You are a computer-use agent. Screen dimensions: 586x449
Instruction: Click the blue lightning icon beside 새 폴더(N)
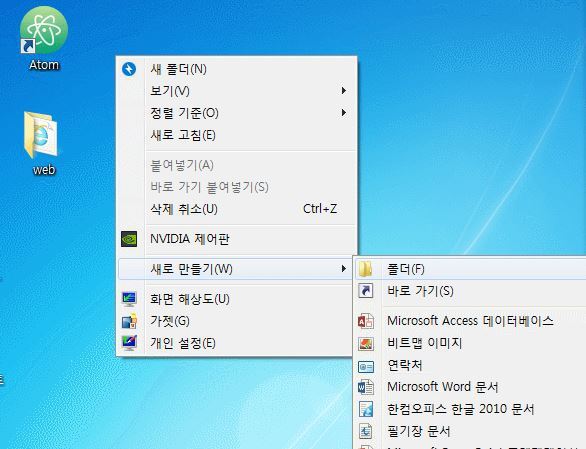point(129,69)
